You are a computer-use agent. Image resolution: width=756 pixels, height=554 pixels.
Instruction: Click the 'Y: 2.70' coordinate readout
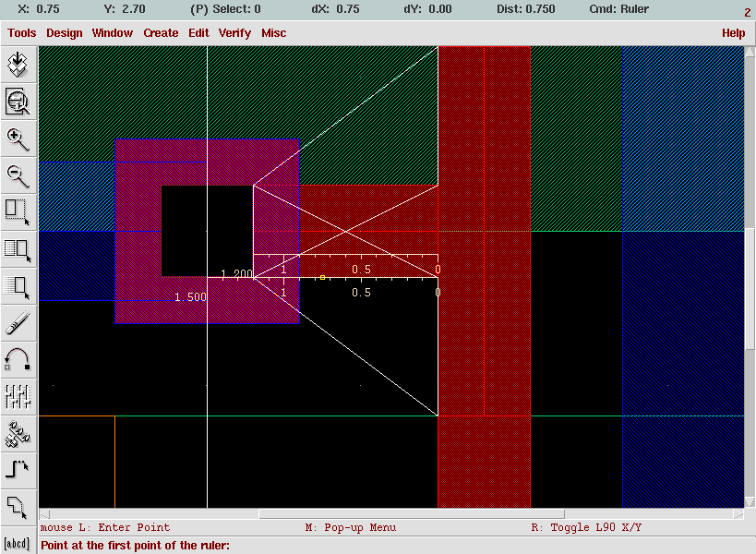coord(125,8)
